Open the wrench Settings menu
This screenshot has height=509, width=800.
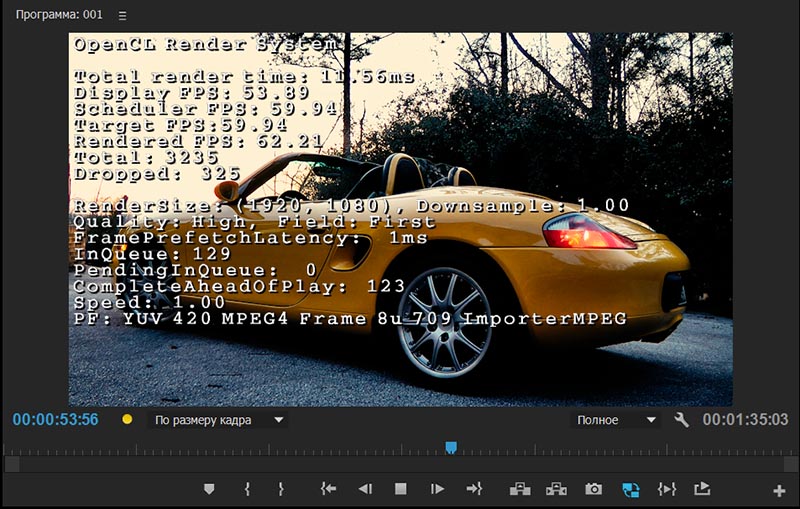point(681,420)
